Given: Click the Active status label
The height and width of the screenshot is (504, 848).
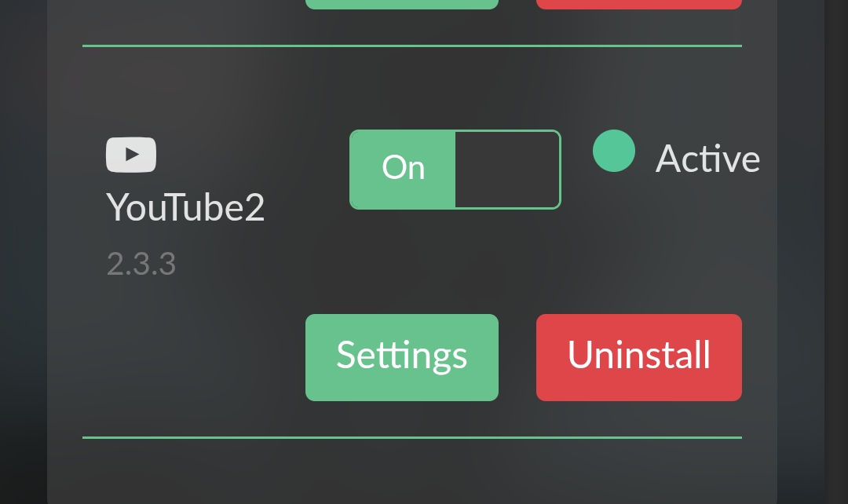Looking at the screenshot, I should point(707,159).
